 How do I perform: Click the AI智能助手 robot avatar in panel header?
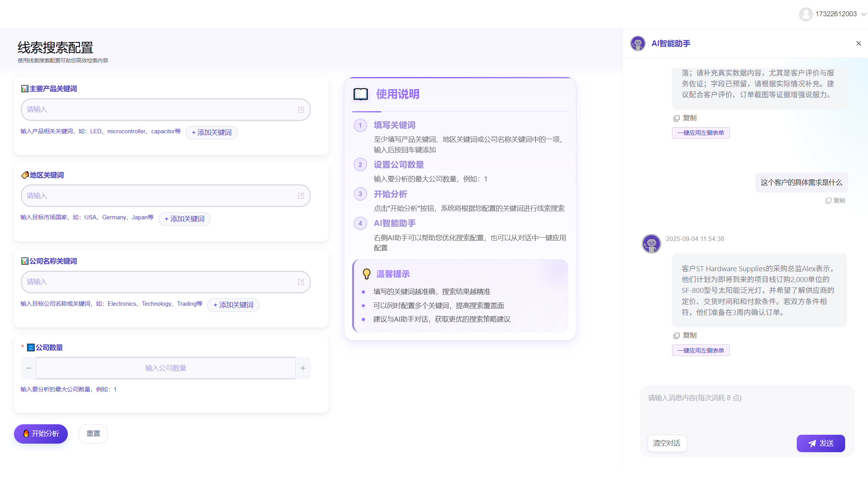click(638, 43)
